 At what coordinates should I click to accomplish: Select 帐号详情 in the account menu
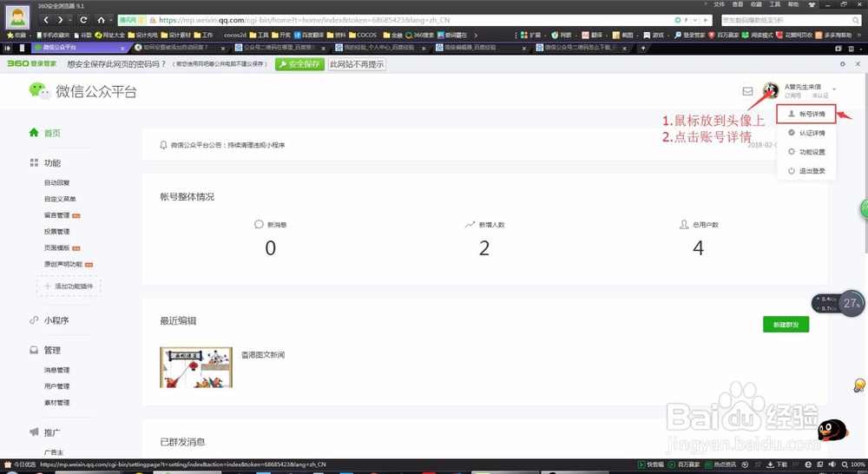(806, 114)
